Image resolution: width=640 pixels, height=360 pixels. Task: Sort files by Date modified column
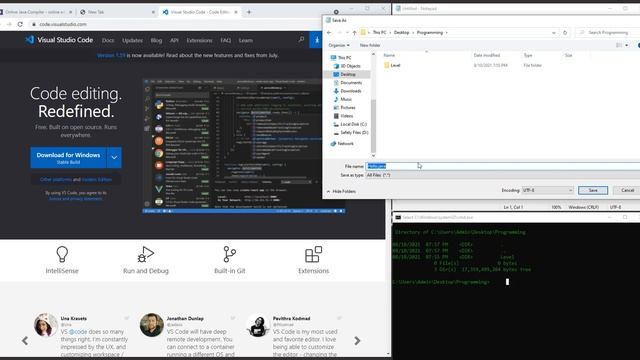[x=487, y=55]
